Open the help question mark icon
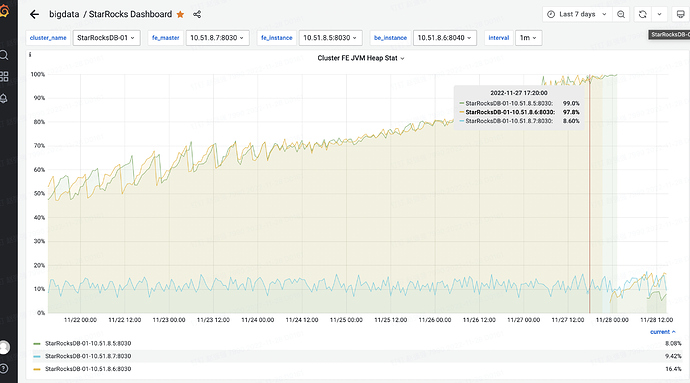 4,368
